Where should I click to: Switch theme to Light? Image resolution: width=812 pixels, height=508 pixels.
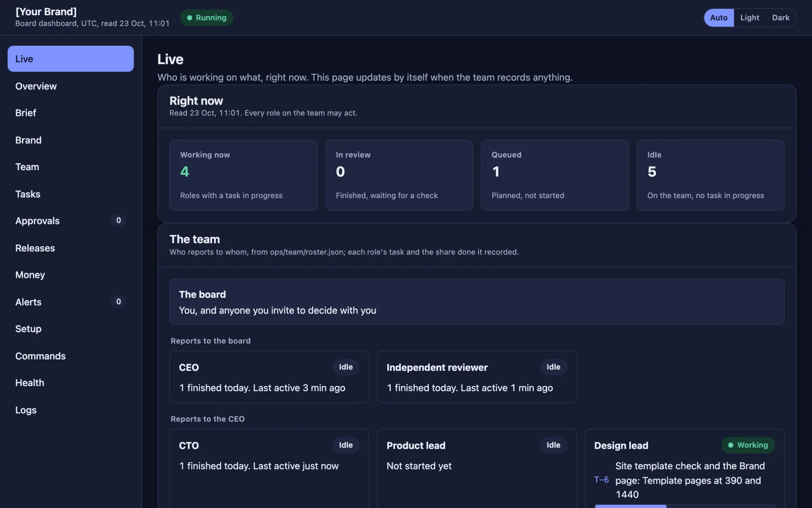tap(750, 18)
